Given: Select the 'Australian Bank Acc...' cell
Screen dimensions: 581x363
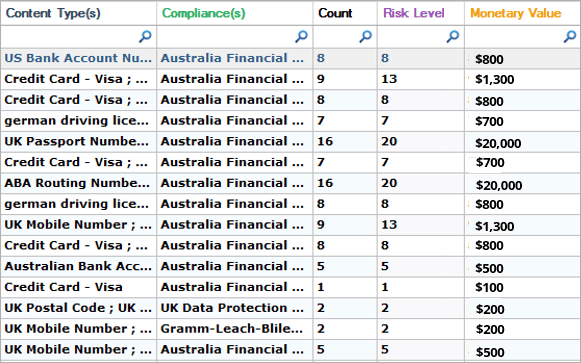Looking at the screenshot, I should 79,266.
